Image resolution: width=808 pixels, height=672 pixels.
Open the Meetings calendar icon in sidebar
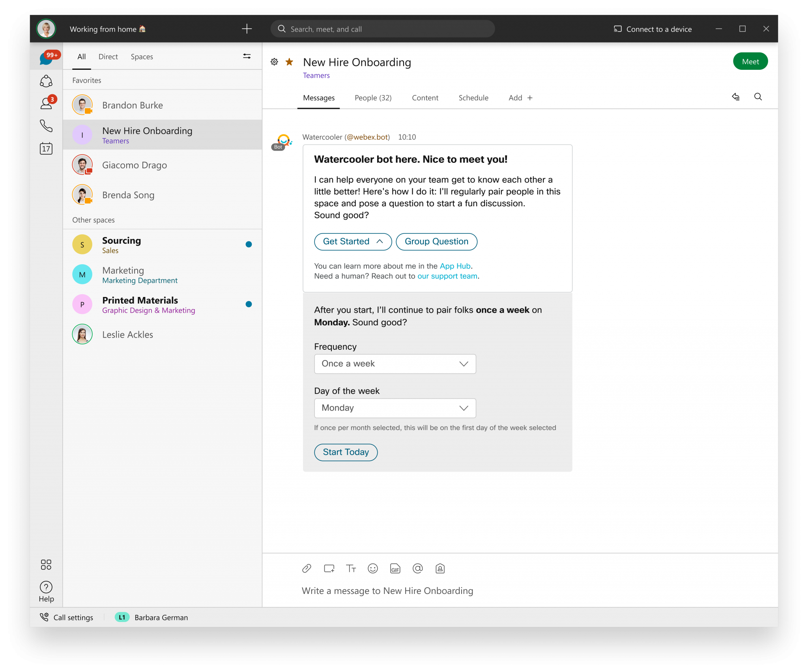coord(46,149)
